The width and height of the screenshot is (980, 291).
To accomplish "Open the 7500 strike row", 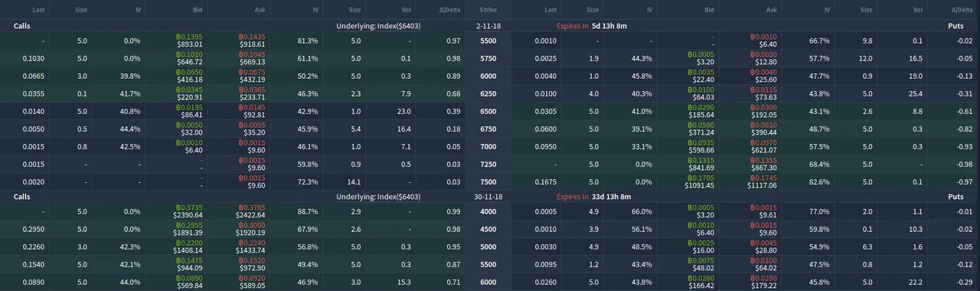I will (488, 181).
